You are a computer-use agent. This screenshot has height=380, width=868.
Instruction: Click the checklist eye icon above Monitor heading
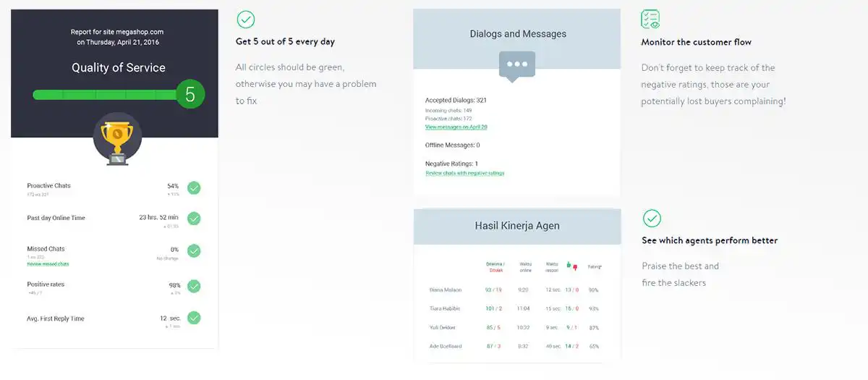tap(650, 20)
